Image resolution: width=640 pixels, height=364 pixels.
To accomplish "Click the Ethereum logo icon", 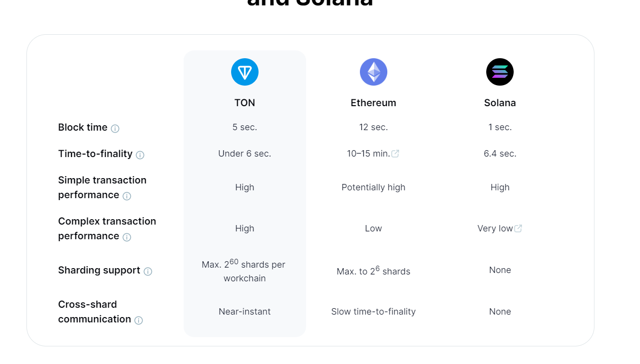I will [374, 72].
